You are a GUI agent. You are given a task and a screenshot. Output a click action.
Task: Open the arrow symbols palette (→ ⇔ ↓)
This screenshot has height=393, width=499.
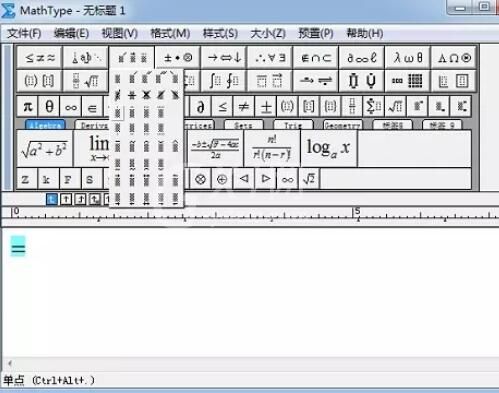pyautogui.click(x=224, y=58)
